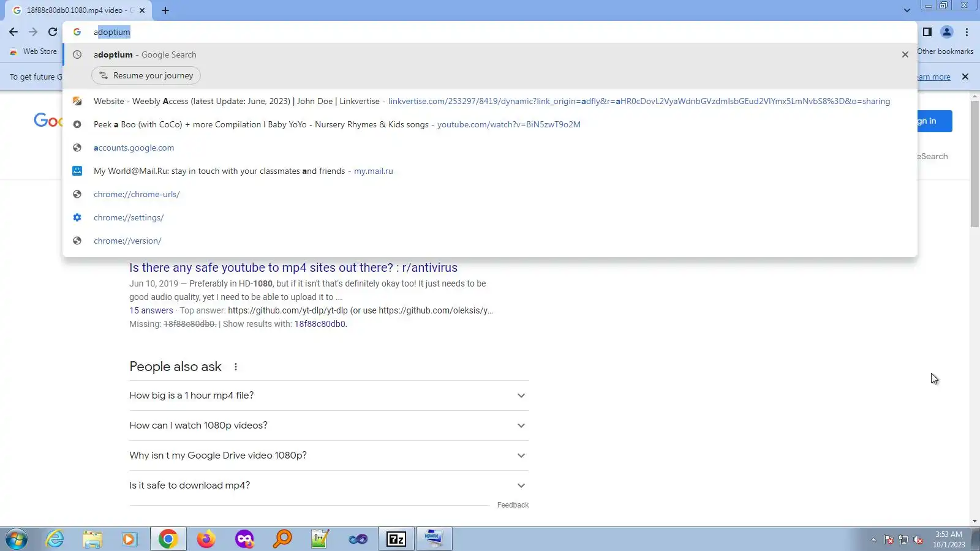
Task: Select the accounts.google.com suggestion
Action: [490, 148]
